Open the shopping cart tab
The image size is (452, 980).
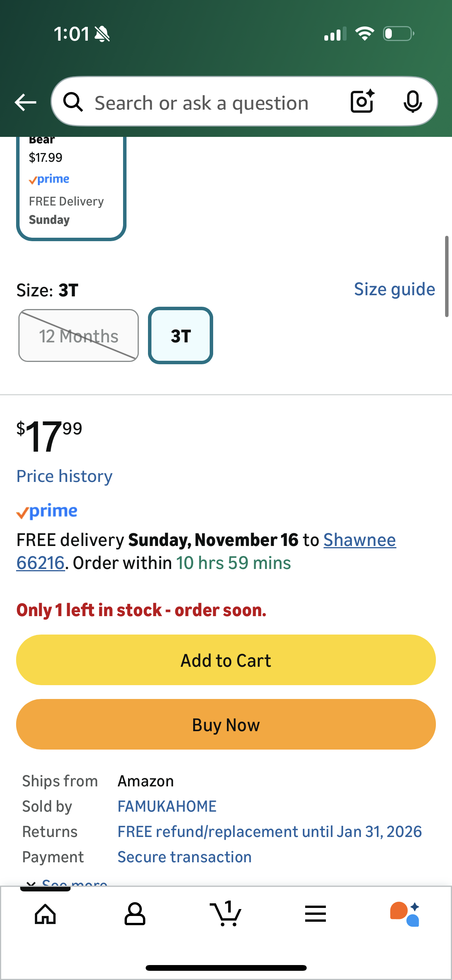click(226, 914)
